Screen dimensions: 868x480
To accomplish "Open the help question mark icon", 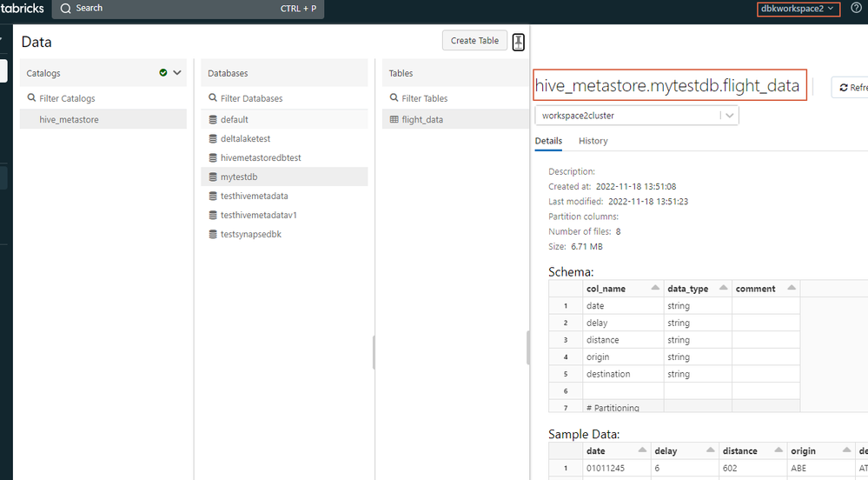I will coord(856,9).
